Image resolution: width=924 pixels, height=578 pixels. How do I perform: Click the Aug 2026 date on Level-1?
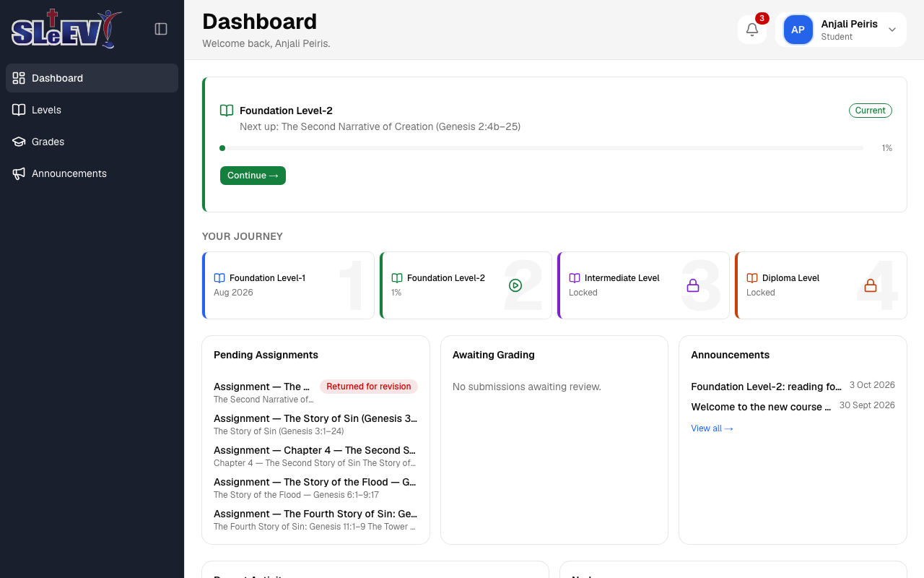(233, 293)
